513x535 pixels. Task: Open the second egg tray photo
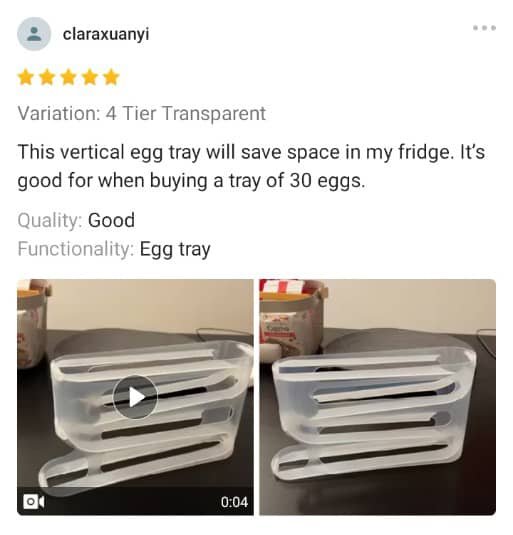click(x=377, y=397)
